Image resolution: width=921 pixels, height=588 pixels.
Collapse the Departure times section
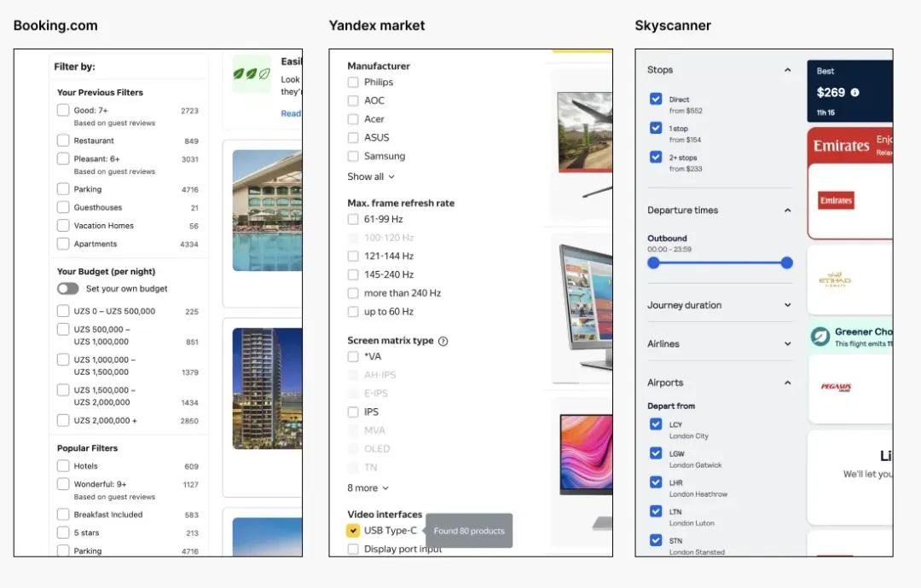coord(787,210)
